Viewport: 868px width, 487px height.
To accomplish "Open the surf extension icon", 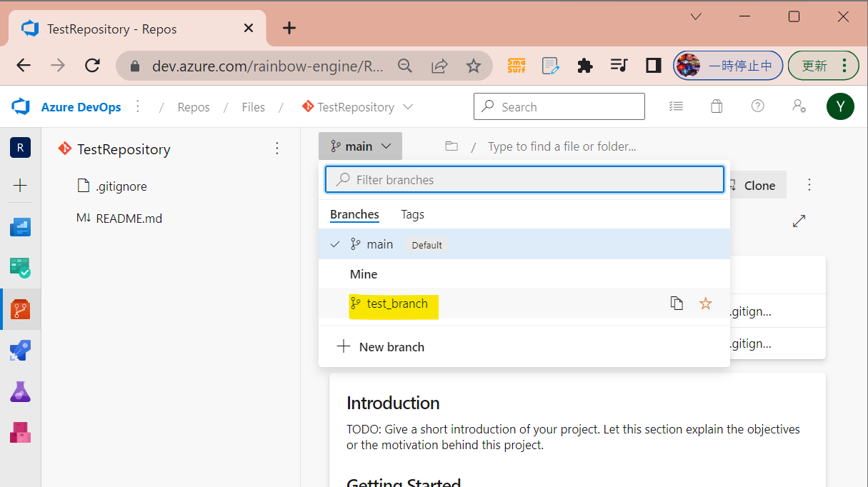I will pyautogui.click(x=517, y=66).
